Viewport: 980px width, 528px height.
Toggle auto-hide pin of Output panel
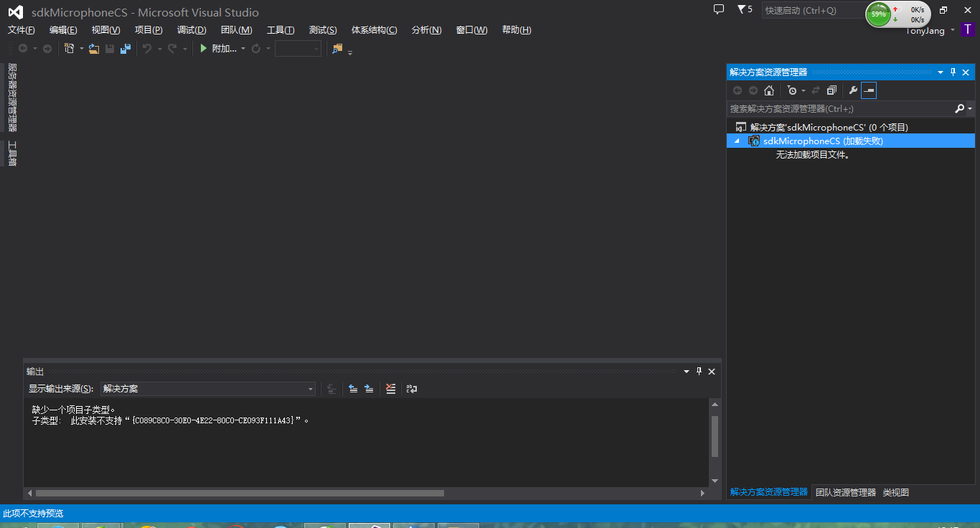pyautogui.click(x=699, y=372)
